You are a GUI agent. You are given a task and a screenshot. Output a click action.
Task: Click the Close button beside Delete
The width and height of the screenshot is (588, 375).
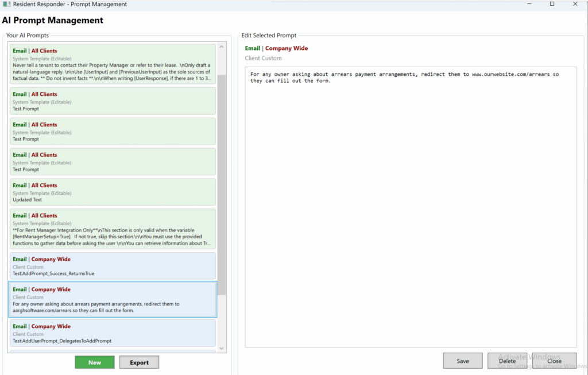coord(554,361)
